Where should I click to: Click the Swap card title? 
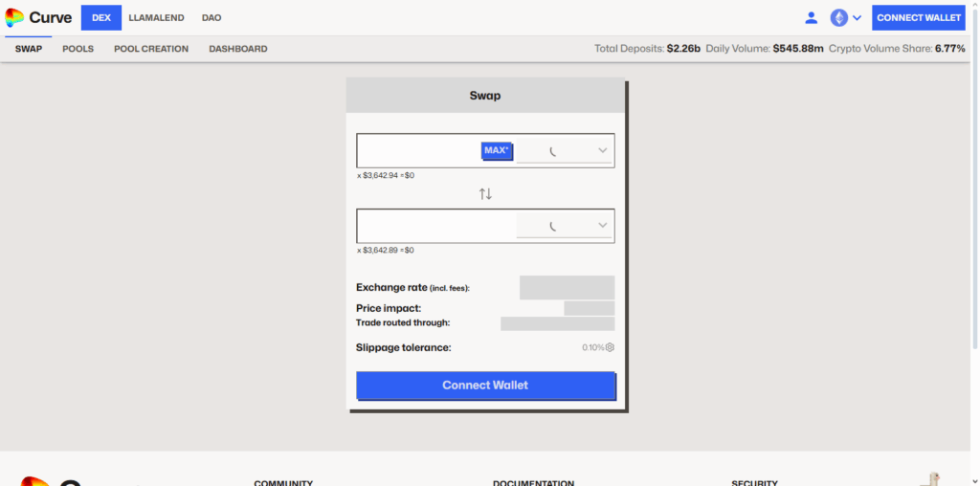click(x=485, y=97)
